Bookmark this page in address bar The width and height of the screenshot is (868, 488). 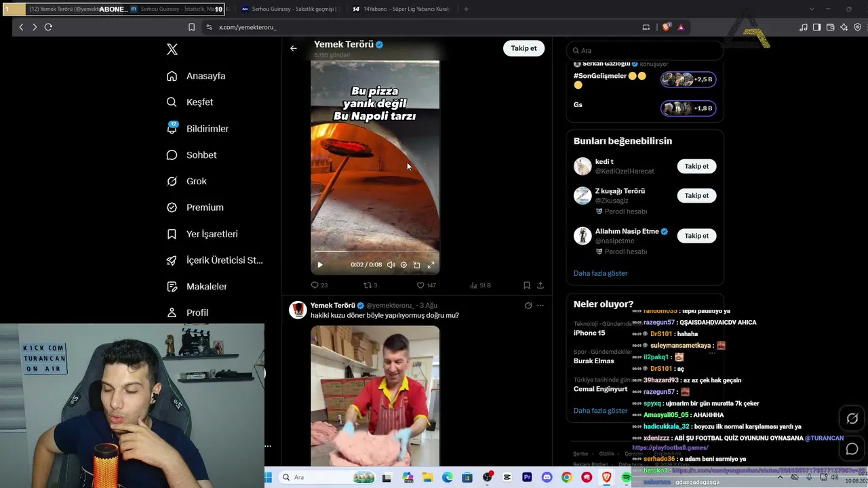tap(191, 27)
